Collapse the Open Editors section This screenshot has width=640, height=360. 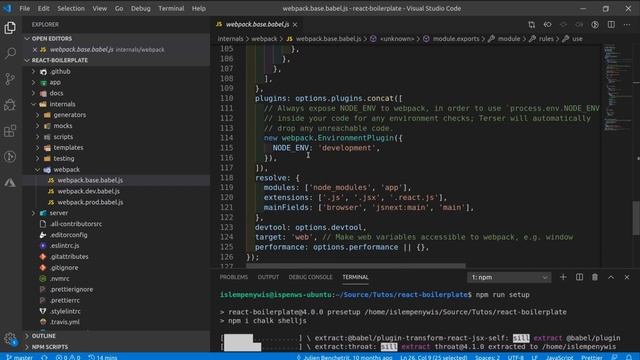point(116,38)
